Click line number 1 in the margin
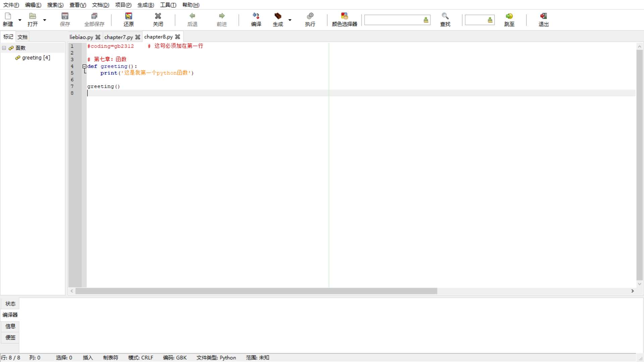 pyautogui.click(x=72, y=46)
